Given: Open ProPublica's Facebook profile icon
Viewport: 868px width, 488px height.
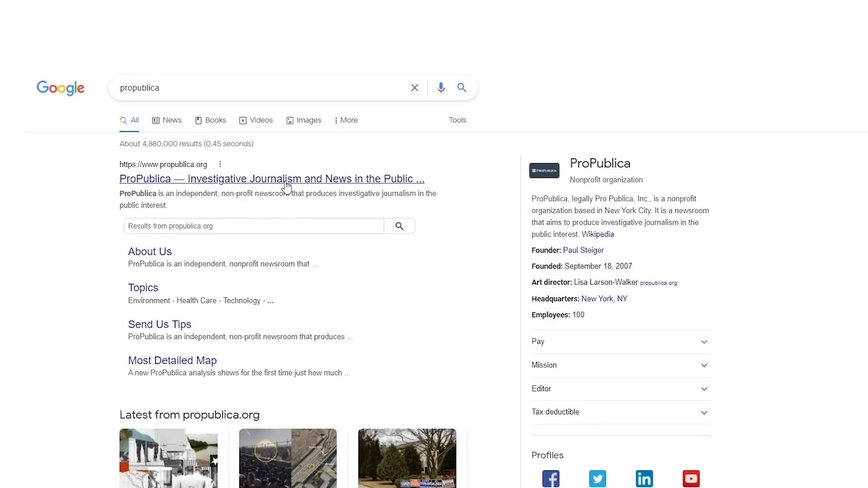Looking at the screenshot, I should (x=551, y=478).
